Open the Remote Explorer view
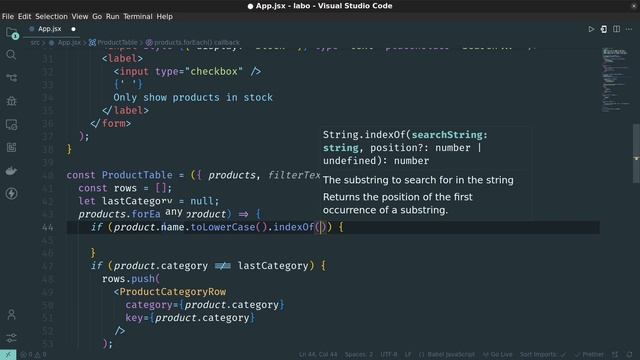640x360 pixels. [11, 124]
